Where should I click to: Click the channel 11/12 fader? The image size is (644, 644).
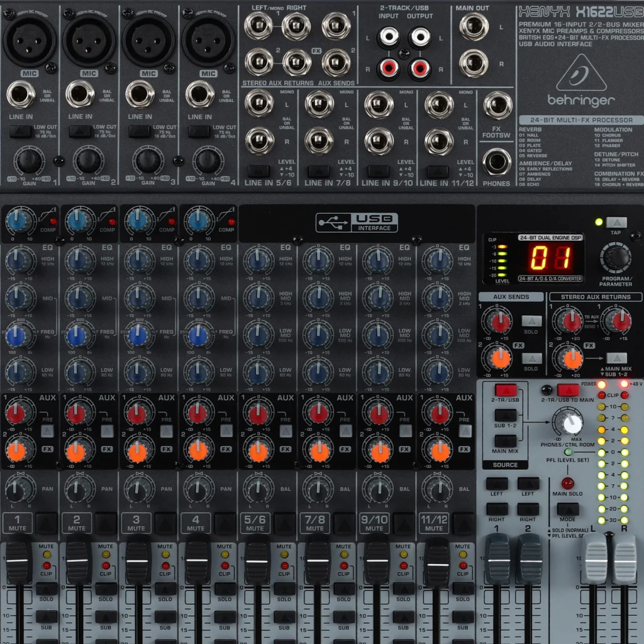pyautogui.click(x=437, y=562)
